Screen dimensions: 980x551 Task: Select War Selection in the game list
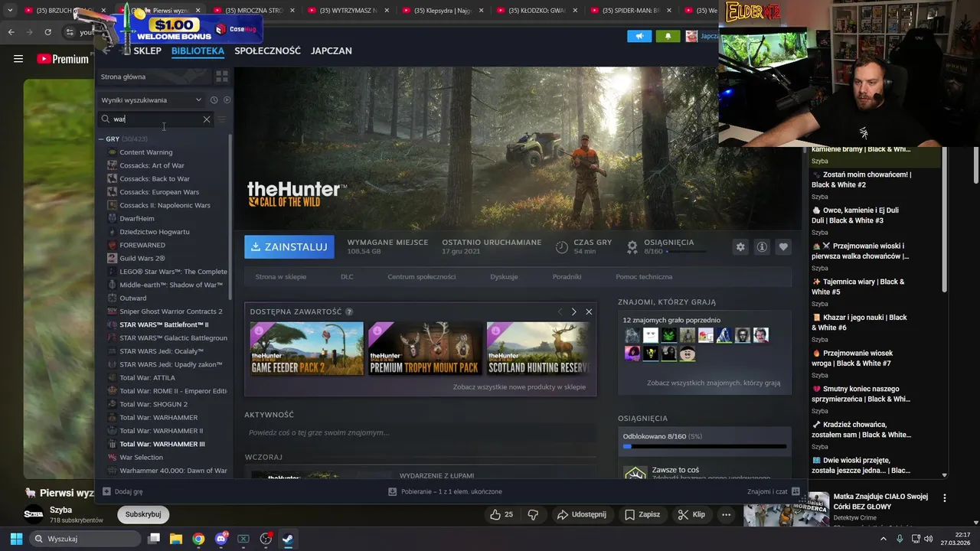[x=141, y=458]
